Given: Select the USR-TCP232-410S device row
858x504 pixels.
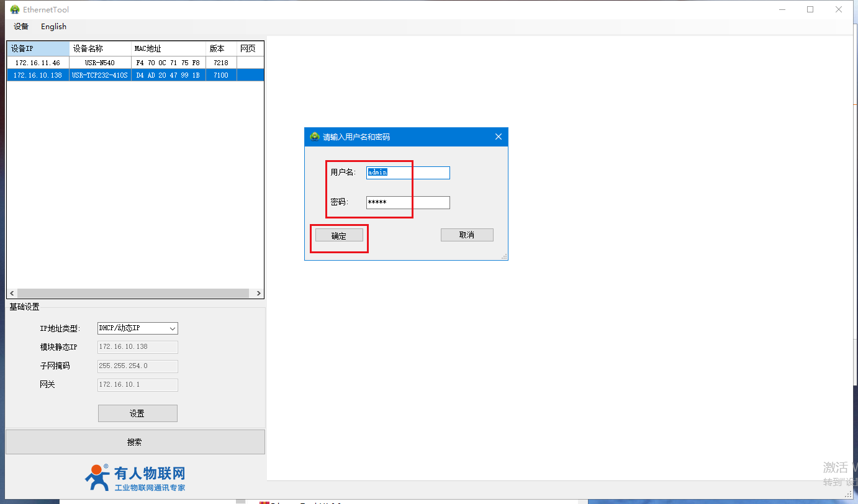Looking at the screenshot, I should (x=99, y=75).
